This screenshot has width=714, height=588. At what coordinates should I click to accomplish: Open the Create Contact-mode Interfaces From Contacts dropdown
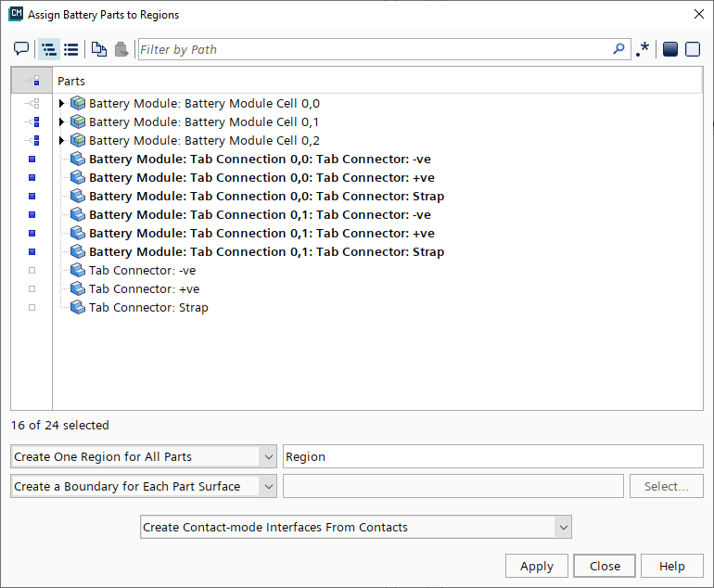pyautogui.click(x=562, y=527)
